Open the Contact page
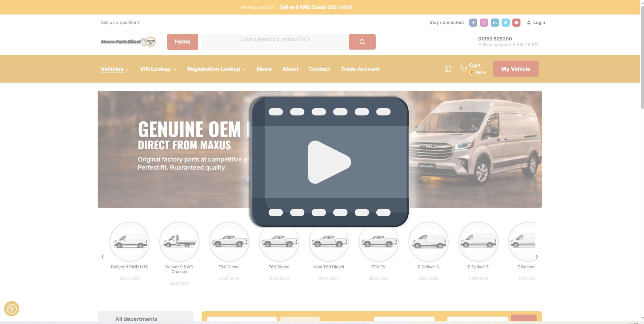 (x=319, y=69)
